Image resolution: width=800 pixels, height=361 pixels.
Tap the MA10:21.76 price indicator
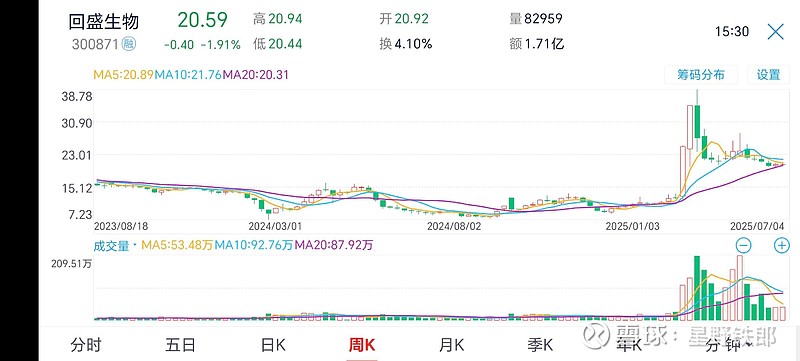click(188, 75)
